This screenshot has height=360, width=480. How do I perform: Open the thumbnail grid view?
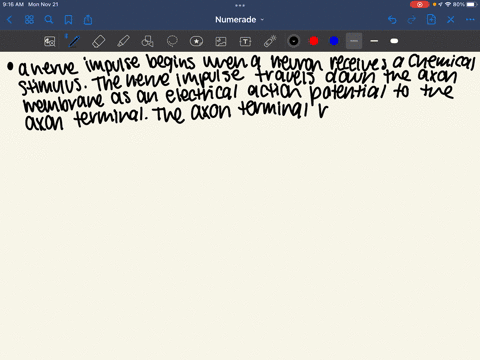point(29,20)
